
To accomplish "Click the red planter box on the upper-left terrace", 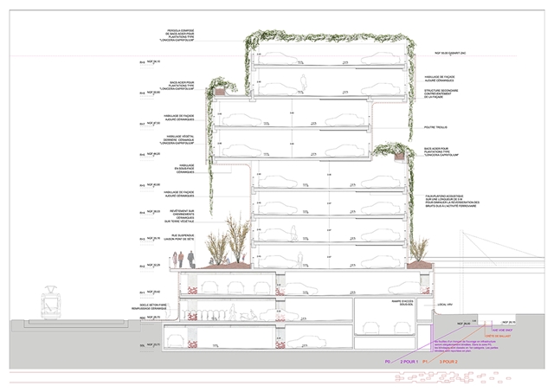I will (221, 88).
